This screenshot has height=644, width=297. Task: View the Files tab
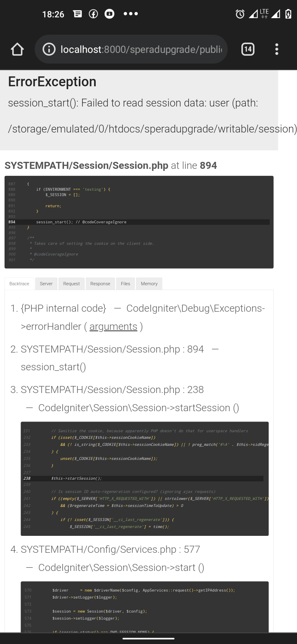click(125, 284)
